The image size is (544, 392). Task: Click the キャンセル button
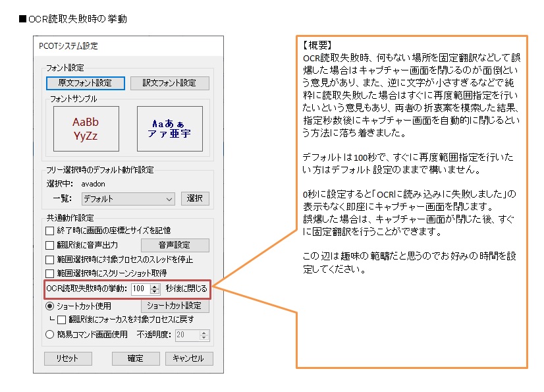pyautogui.click(x=189, y=358)
